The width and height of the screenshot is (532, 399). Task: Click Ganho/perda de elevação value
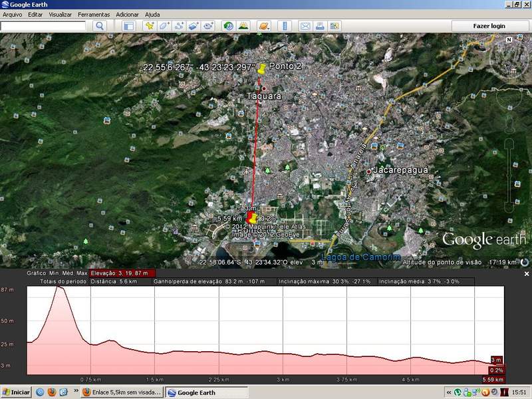209,281
